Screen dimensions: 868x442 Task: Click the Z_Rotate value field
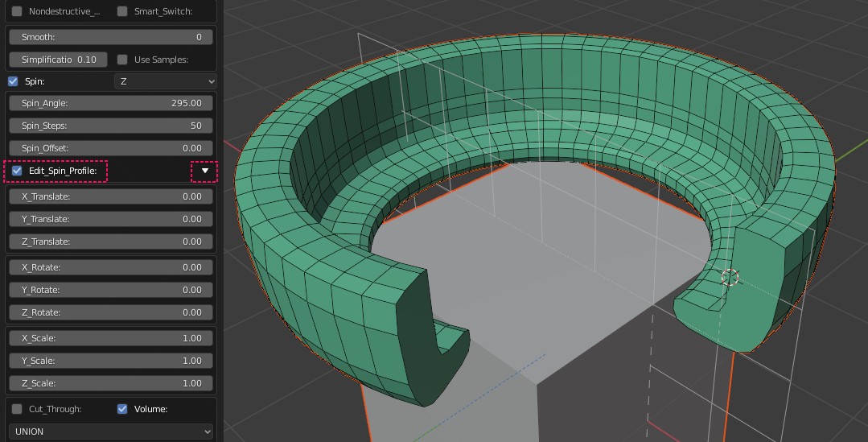111,312
